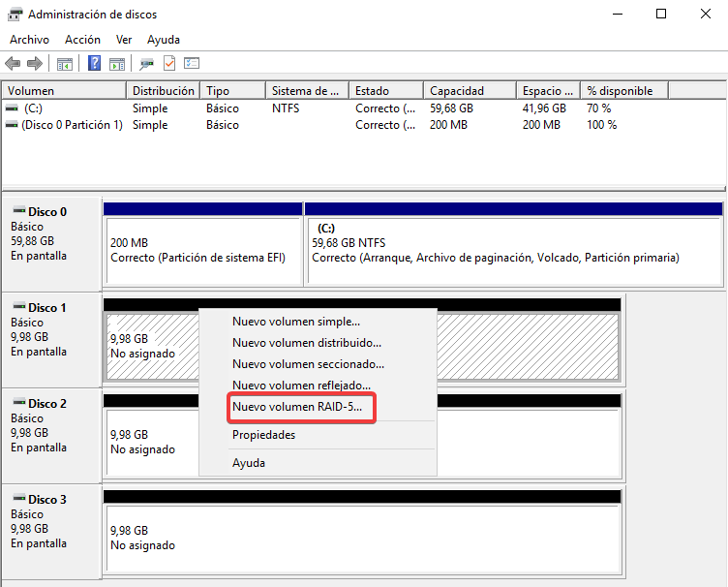Toggle the console tree pane icon

pyautogui.click(x=65, y=64)
